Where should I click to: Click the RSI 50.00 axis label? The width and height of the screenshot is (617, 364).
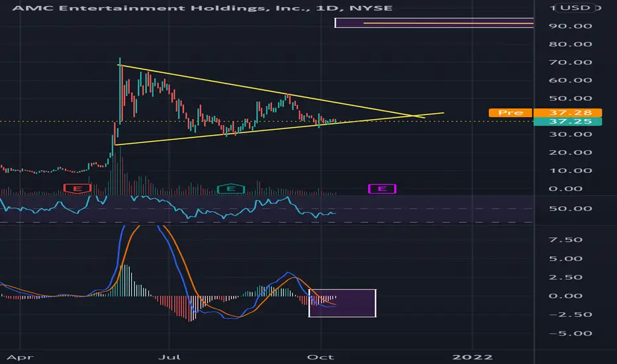(571, 208)
